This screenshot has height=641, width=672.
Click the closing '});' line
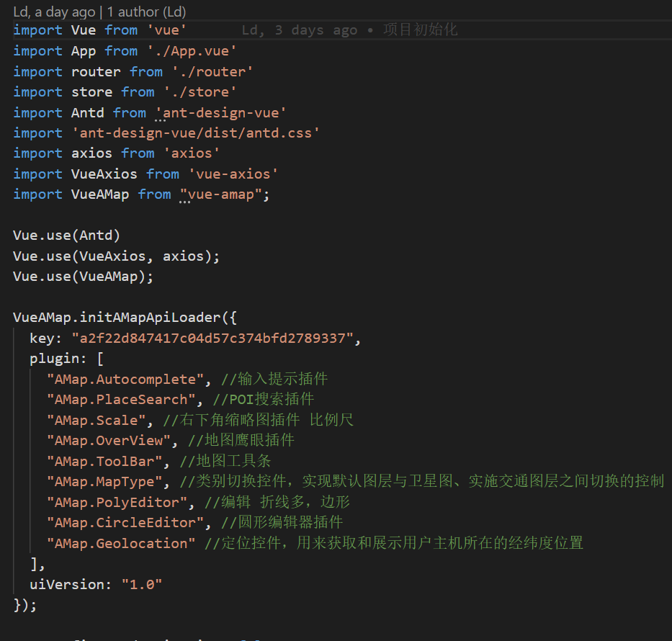[25, 606]
